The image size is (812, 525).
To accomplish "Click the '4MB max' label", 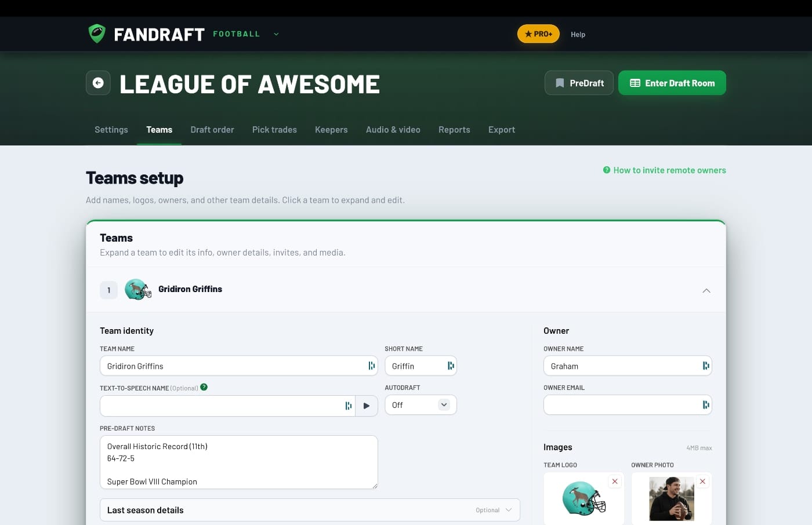I will (x=699, y=448).
